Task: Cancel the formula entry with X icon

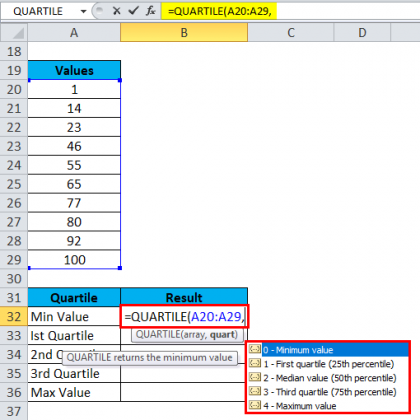Action: coord(116,11)
